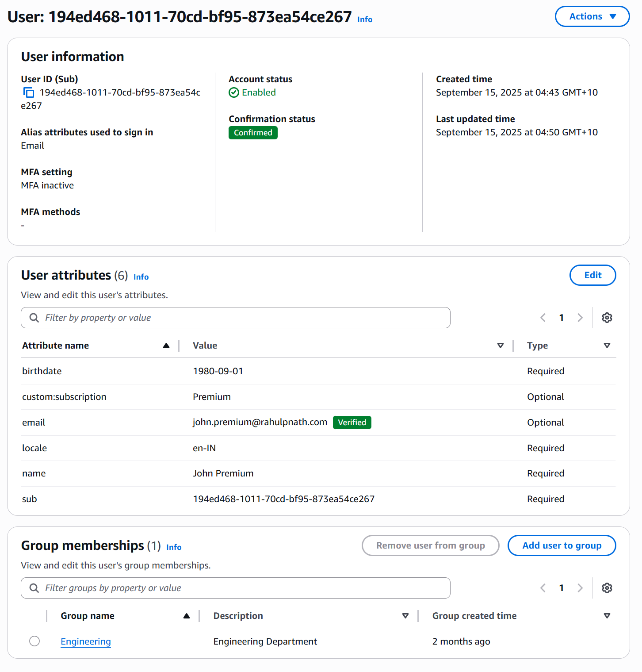
Task: Go to previous page of group memberships
Action: point(543,588)
